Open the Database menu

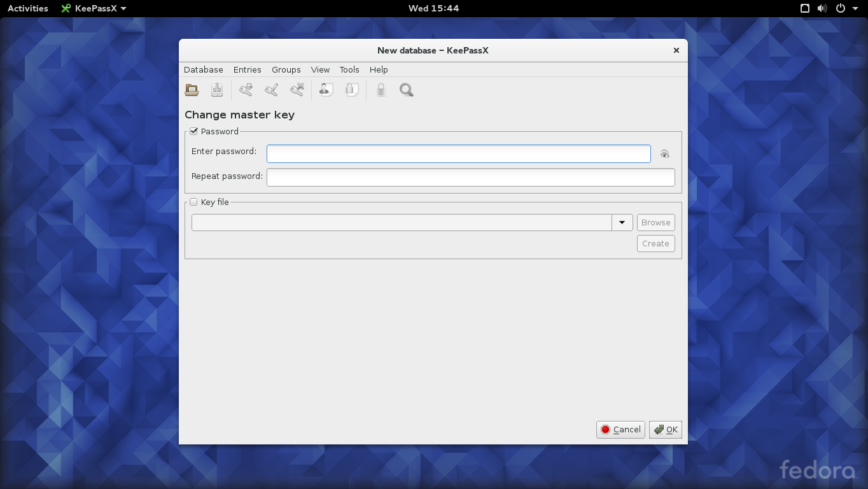pos(204,69)
